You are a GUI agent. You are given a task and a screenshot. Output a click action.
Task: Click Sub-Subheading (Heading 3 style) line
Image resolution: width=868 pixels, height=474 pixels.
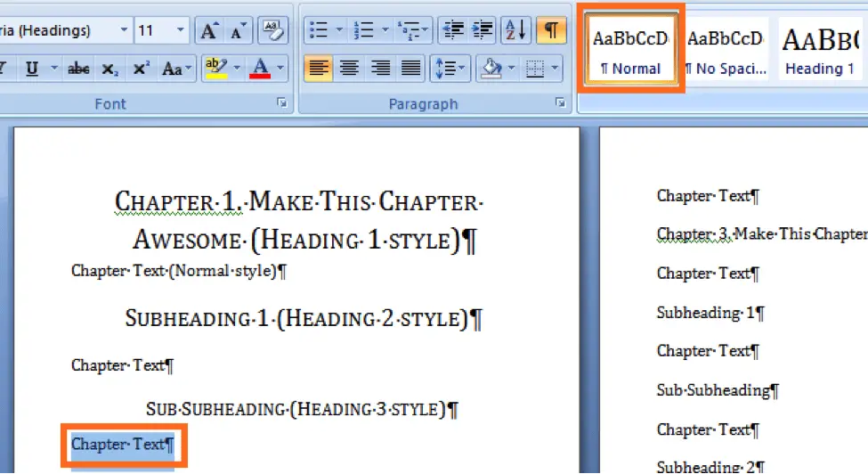pos(302,409)
